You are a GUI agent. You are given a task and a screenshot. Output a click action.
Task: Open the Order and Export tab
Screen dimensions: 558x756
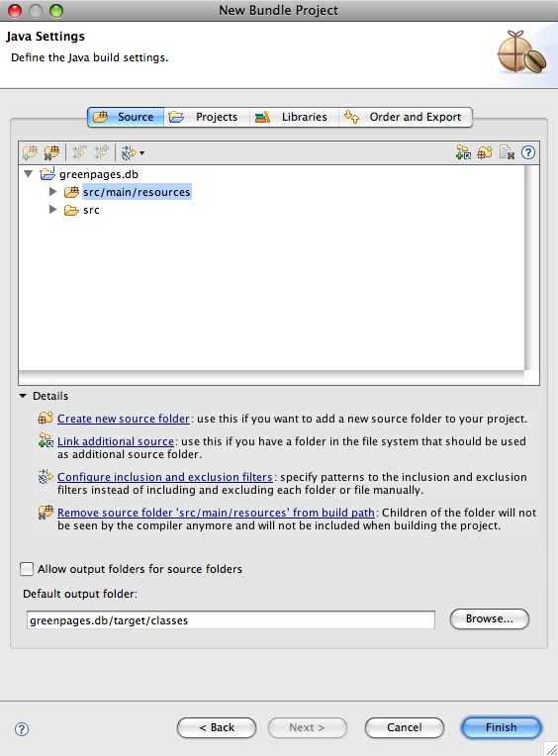(406, 117)
